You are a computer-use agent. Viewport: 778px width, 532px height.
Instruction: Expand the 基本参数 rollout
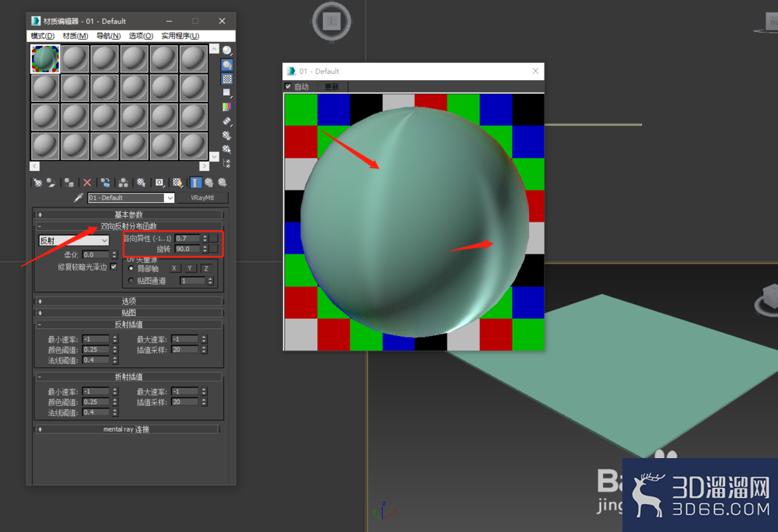point(128,215)
